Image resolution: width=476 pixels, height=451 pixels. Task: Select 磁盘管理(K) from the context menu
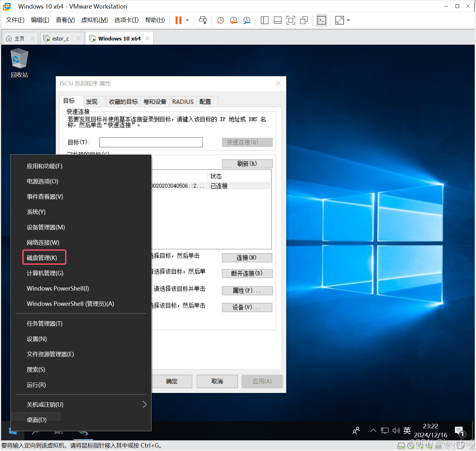[81, 258]
